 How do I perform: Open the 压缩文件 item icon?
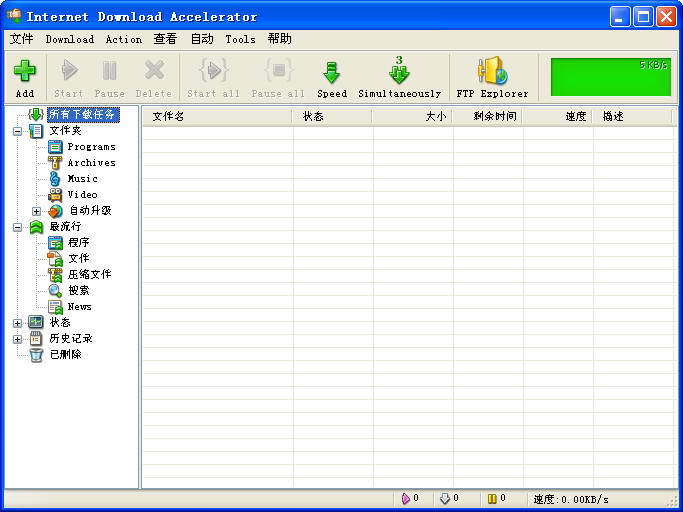55,275
